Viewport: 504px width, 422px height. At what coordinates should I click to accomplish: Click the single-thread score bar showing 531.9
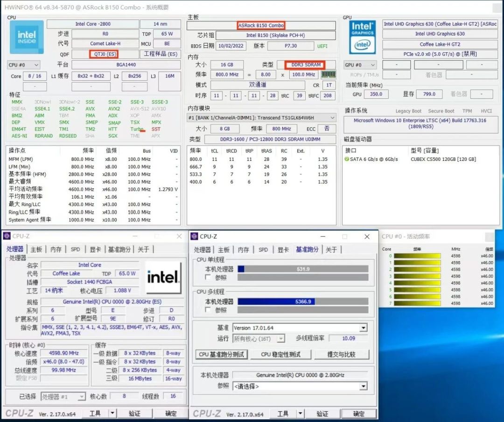[303, 269]
